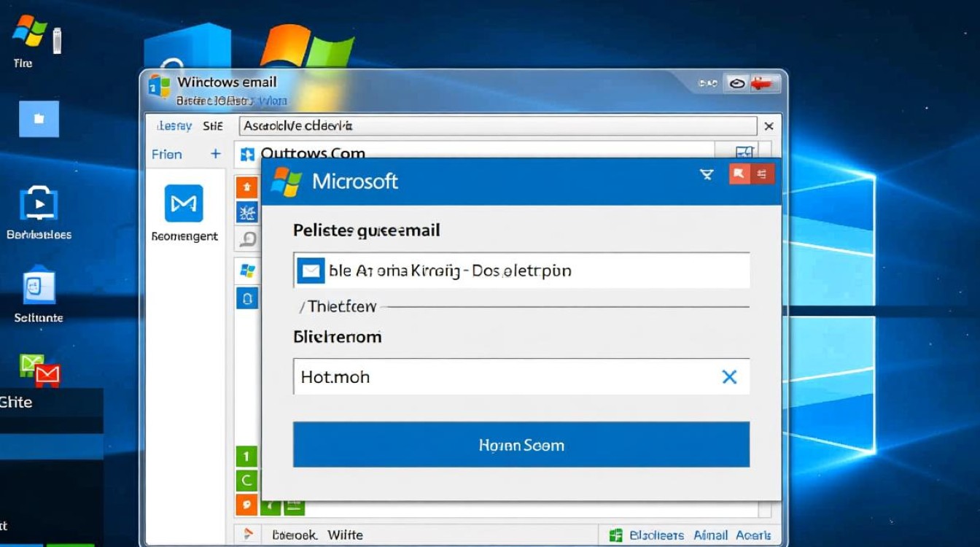The image size is (980, 547).
Task: Click the blue folder tile on desktop
Action: pyautogui.click(x=39, y=118)
